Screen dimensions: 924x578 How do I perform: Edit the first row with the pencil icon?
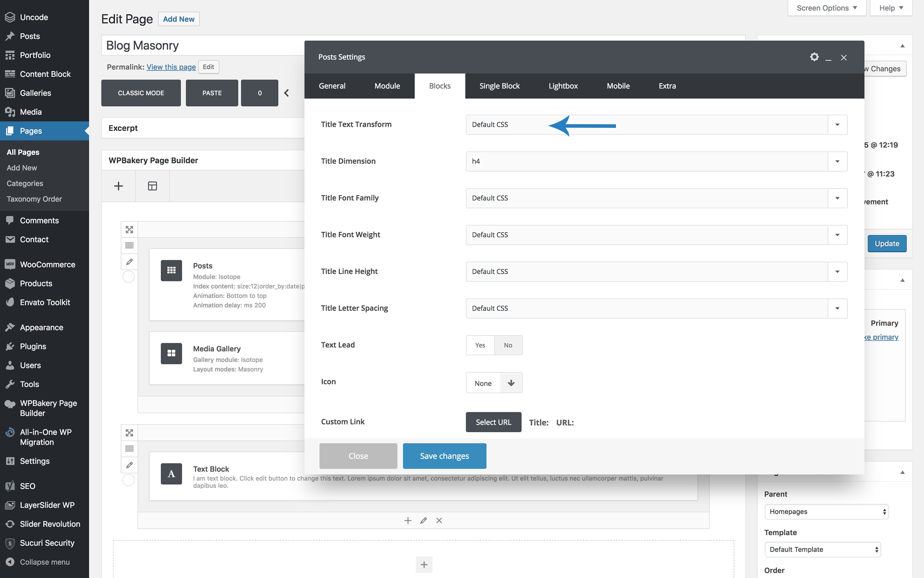[x=129, y=262]
